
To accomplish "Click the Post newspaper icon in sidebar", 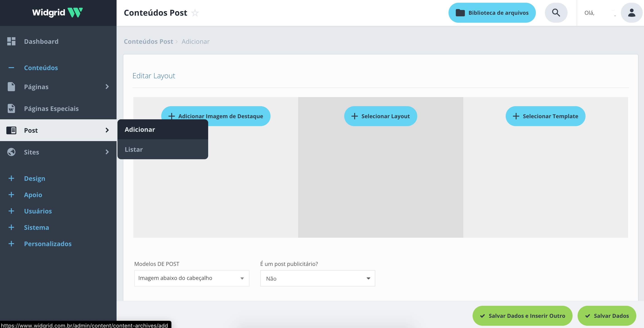I will (11, 130).
